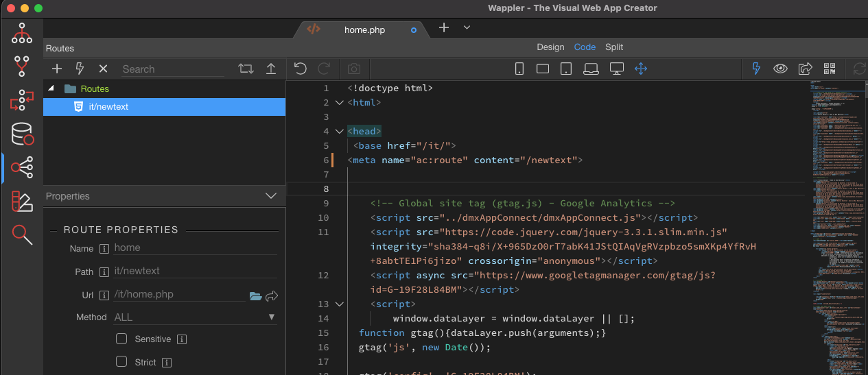This screenshot has height=375, width=868.
Task: Select the full-width move arrows icon
Action: [641, 69]
